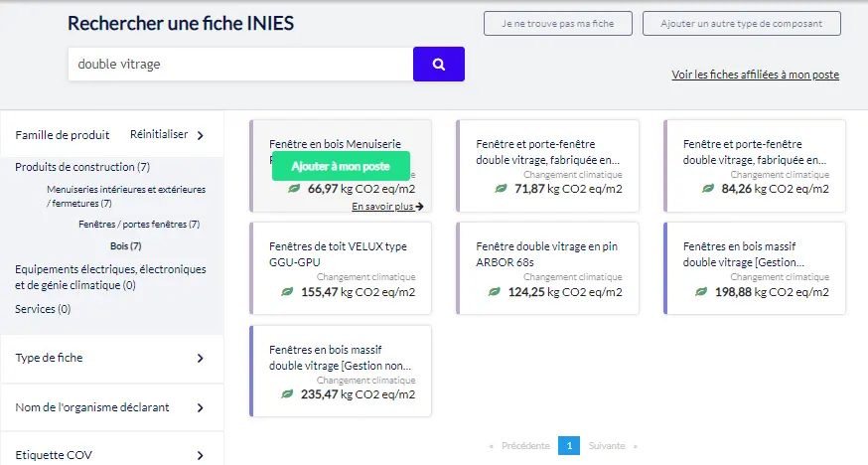This screenshot has width=868, height=465.
Task: Click the green Ajouter à mon poste button
Action: click(341, 166)
